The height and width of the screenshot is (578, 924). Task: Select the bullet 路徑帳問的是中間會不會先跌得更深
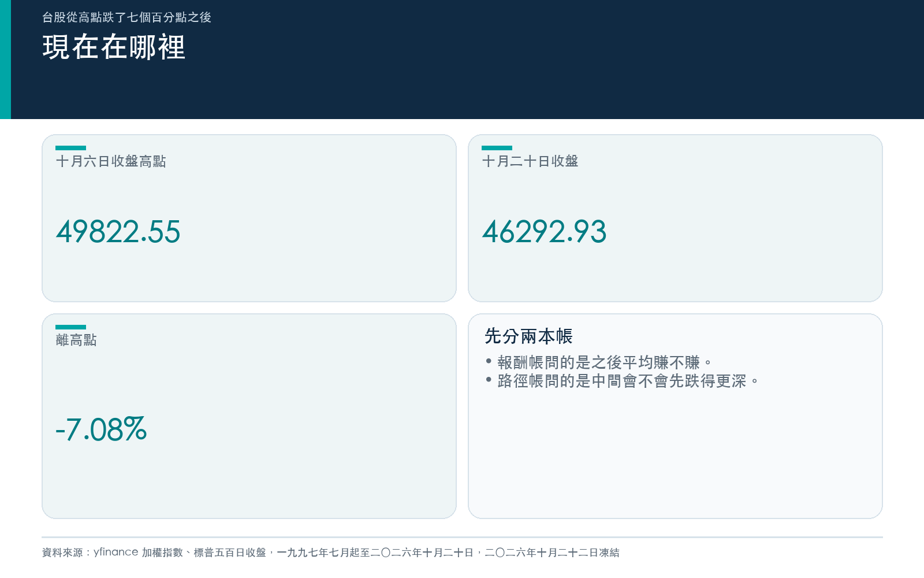[x=628, y=381]
